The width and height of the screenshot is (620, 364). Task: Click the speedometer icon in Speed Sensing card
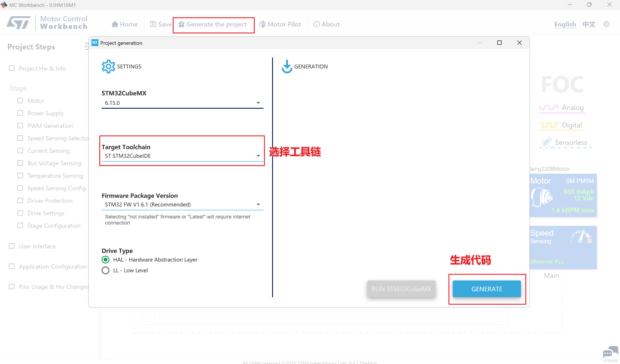[x=581, y=236]
